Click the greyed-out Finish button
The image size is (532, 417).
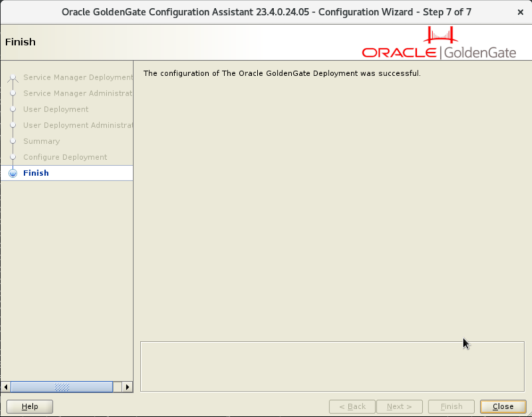pos(451,406)
